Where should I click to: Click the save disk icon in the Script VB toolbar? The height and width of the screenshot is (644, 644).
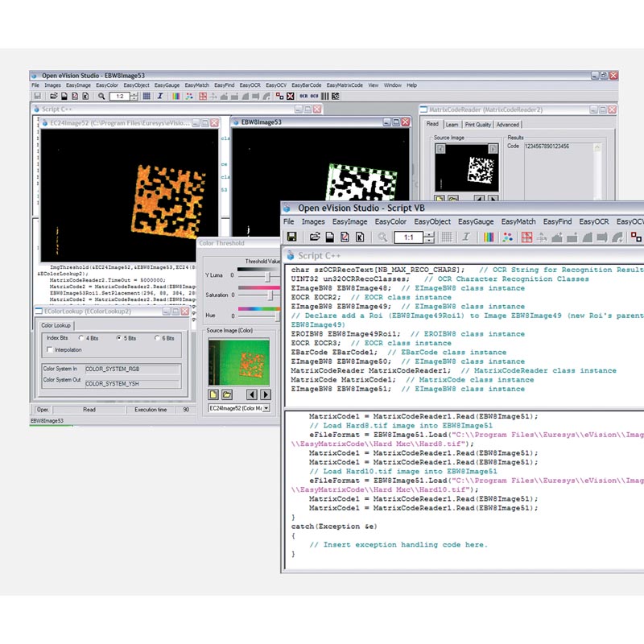[292, 237]
